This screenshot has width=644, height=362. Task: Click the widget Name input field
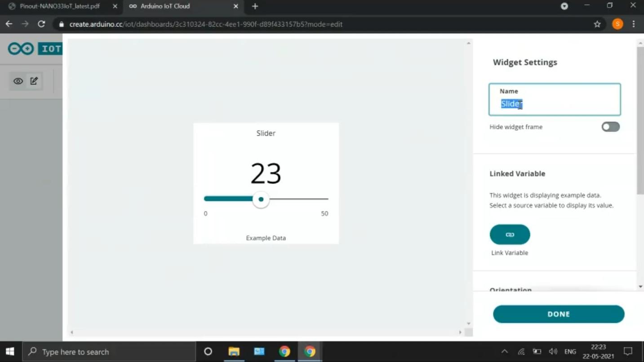click(x=555, y=99)
